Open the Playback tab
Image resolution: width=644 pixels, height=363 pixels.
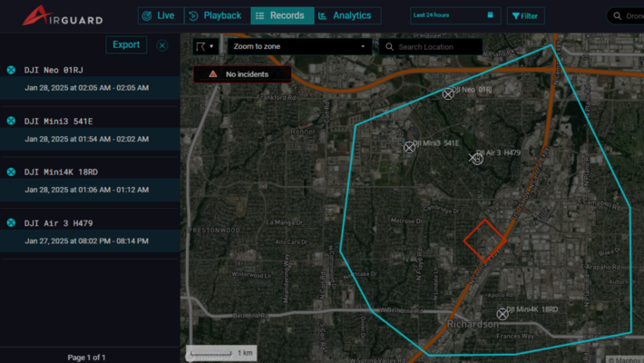[218, 15]
